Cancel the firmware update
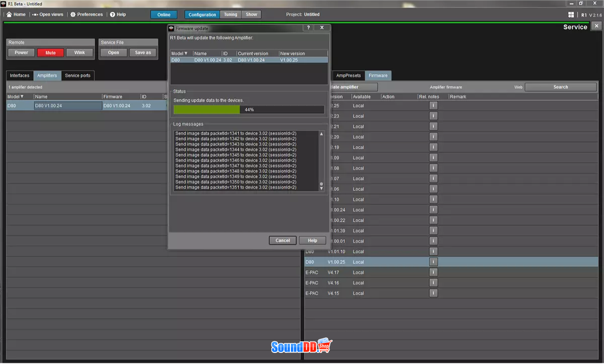This screenshot has width=604, height=364. click(x=282, y=240)
